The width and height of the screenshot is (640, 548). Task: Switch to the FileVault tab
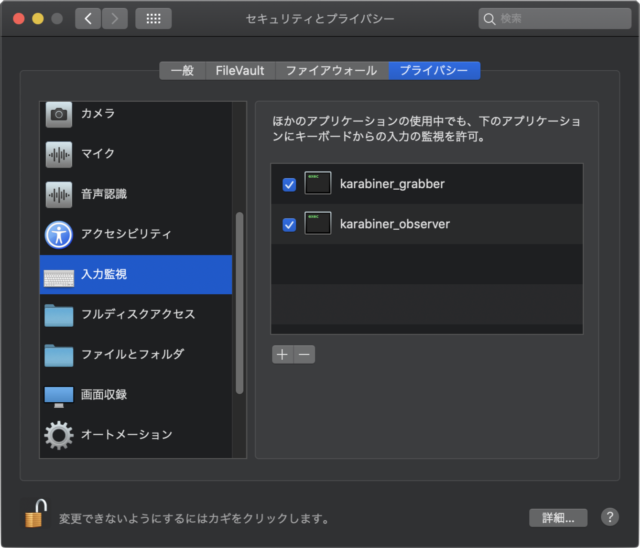coord(240,71)
